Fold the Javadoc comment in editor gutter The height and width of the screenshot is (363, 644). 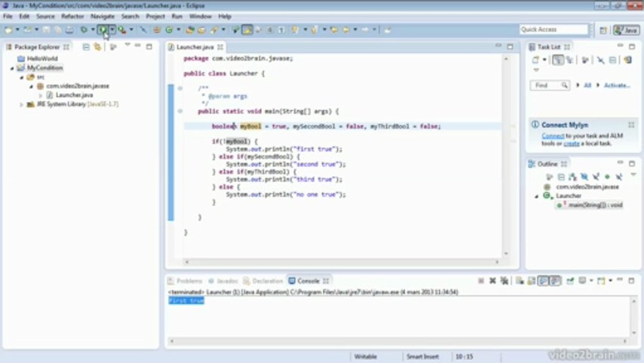[180, 88]
